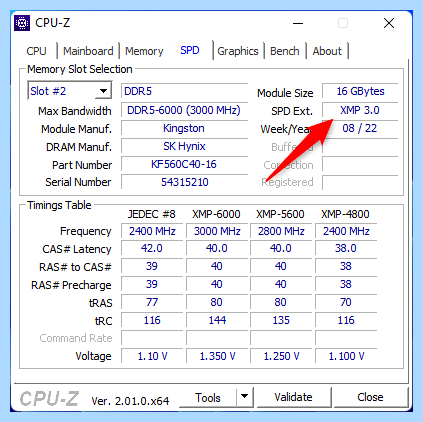423x422 pixels.
Task: Switch to the Memory tab
Action: (144, 51)
